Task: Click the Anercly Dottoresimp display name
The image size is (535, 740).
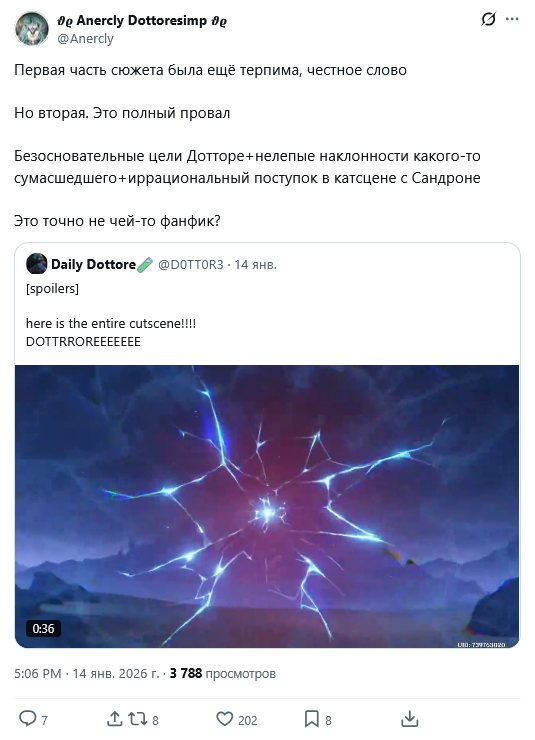Action: (x=142, y=20)
